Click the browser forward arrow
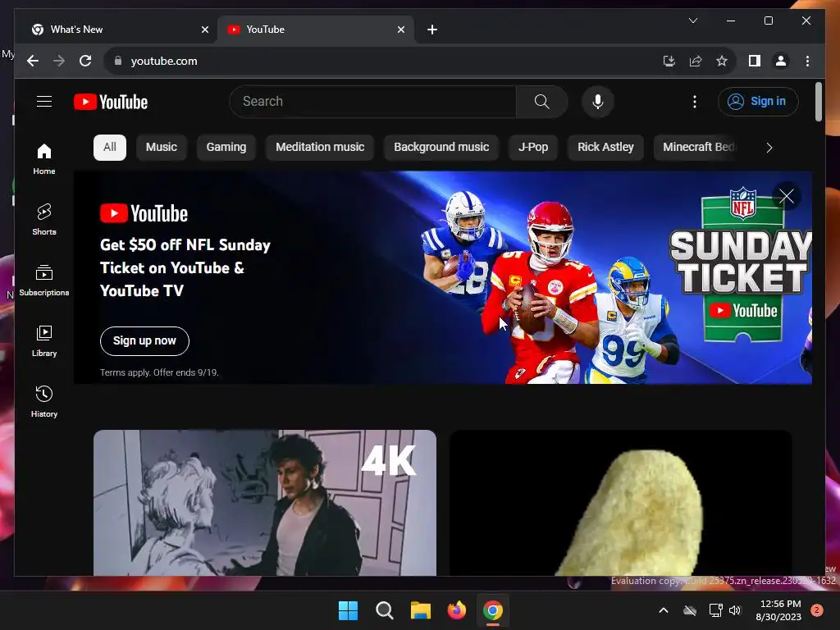 coord(59,61)
